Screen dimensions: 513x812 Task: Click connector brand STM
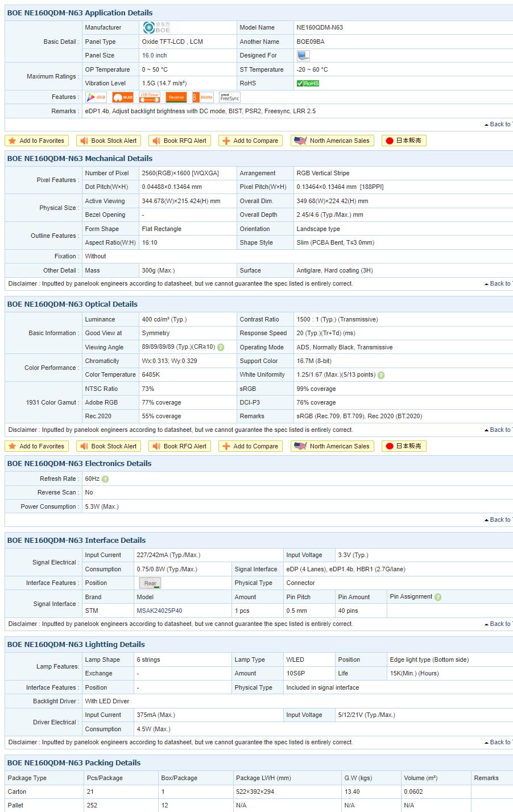pyautogui.click(x=92, y=611)
